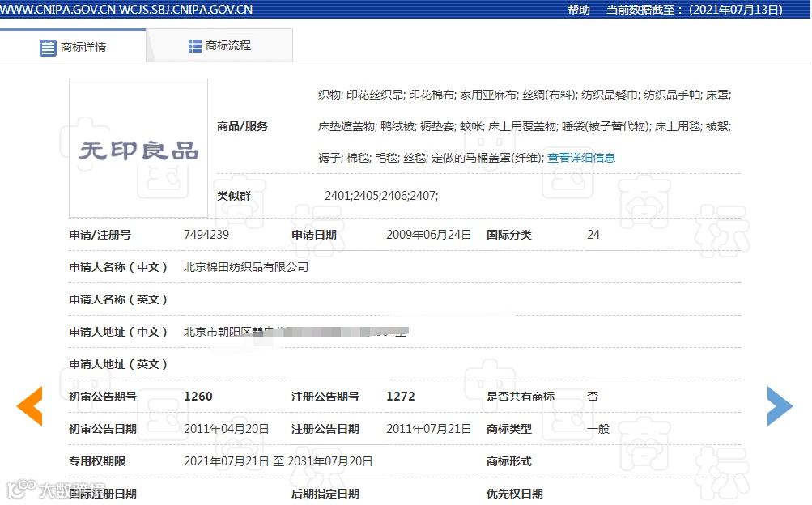Click the 类似群 label
The height and width of the screenshot is (505, 812).
coord(233,196)
